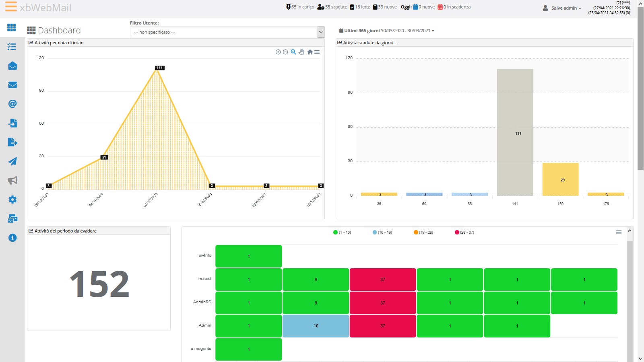Toggle the (1 - 10) green legend series
The width and height of the screenshot is (644, 362).
coord(342,232)
